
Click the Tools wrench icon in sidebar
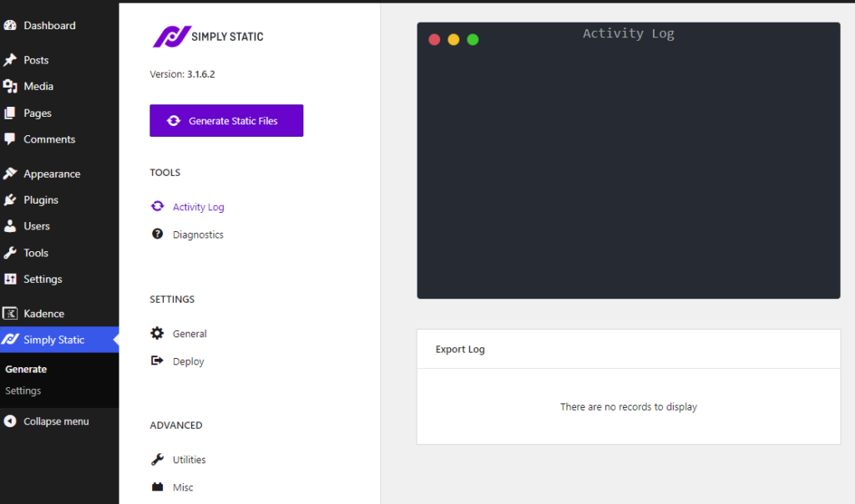click(10, 253)
